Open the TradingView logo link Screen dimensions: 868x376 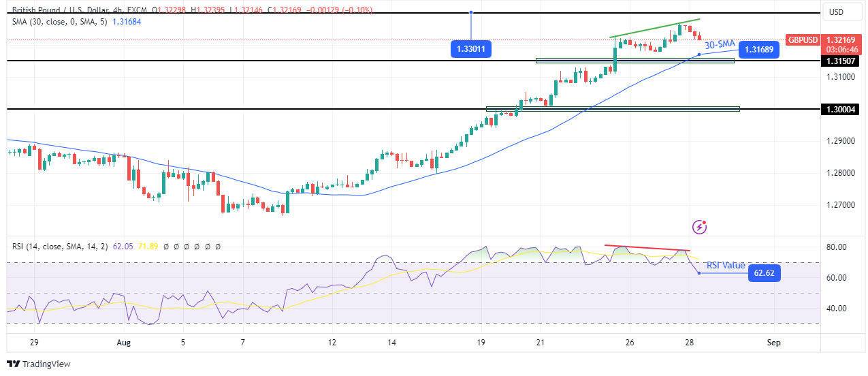pyautogui.click(x=39, y=364)
